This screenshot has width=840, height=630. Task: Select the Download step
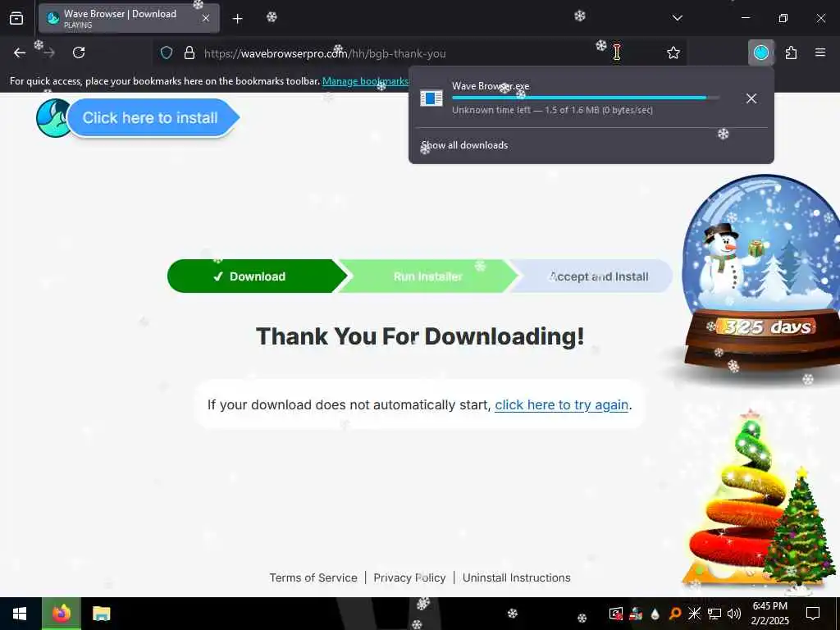tap(257, 276)
